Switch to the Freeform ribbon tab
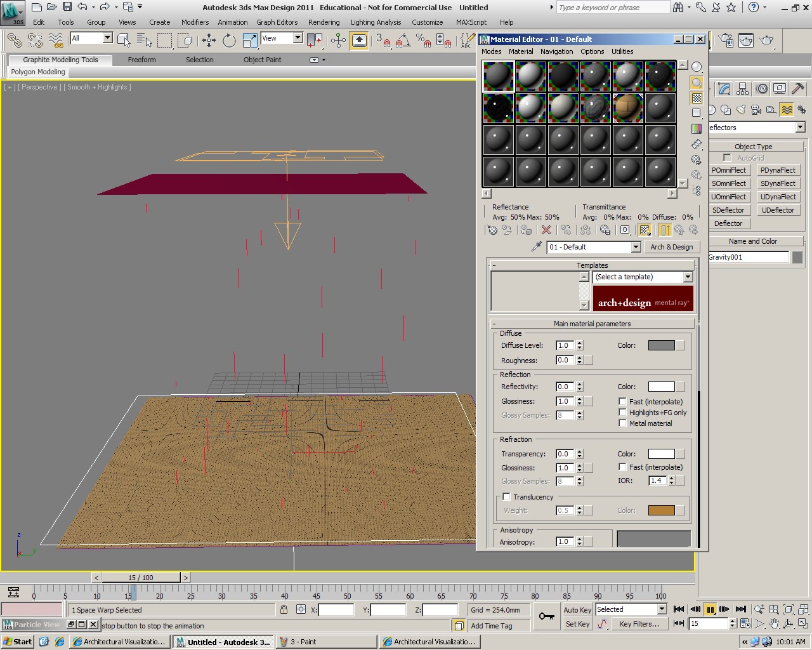Image resolution: width=812 pixels, height=650 pixels. coord(141,60)
